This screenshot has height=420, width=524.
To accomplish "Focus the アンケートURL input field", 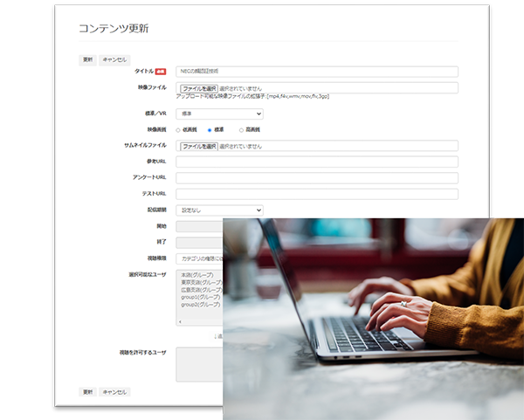I will click(317, 178).
